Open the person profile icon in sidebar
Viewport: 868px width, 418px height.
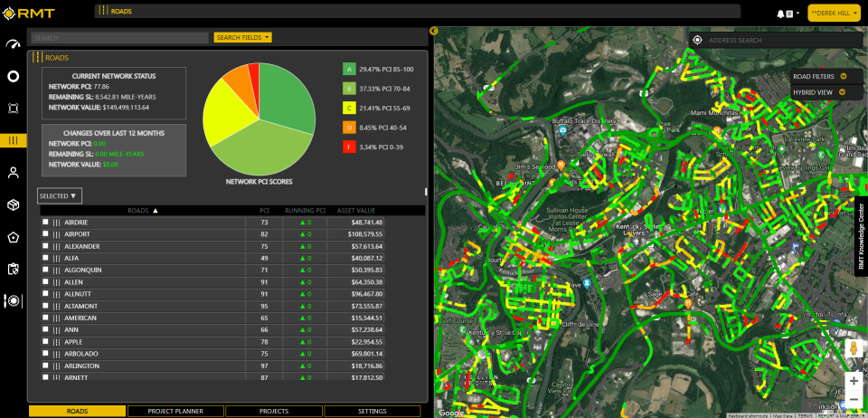13,172
